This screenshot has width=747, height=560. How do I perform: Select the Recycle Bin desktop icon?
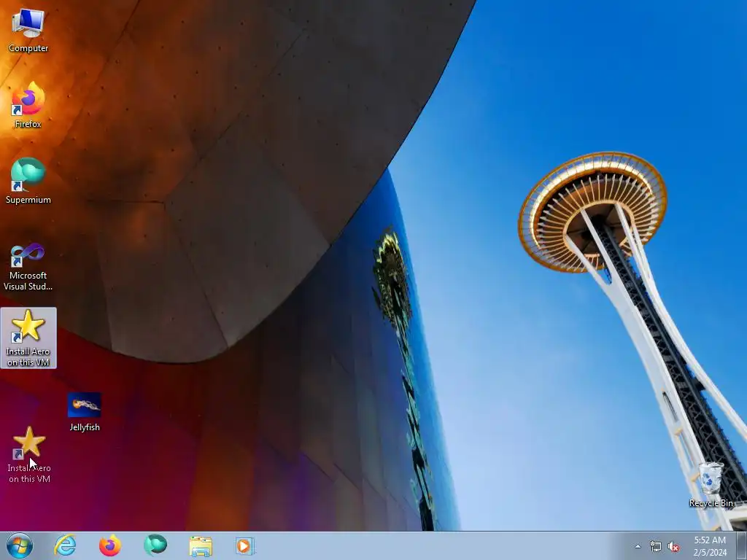pos(711,484)
